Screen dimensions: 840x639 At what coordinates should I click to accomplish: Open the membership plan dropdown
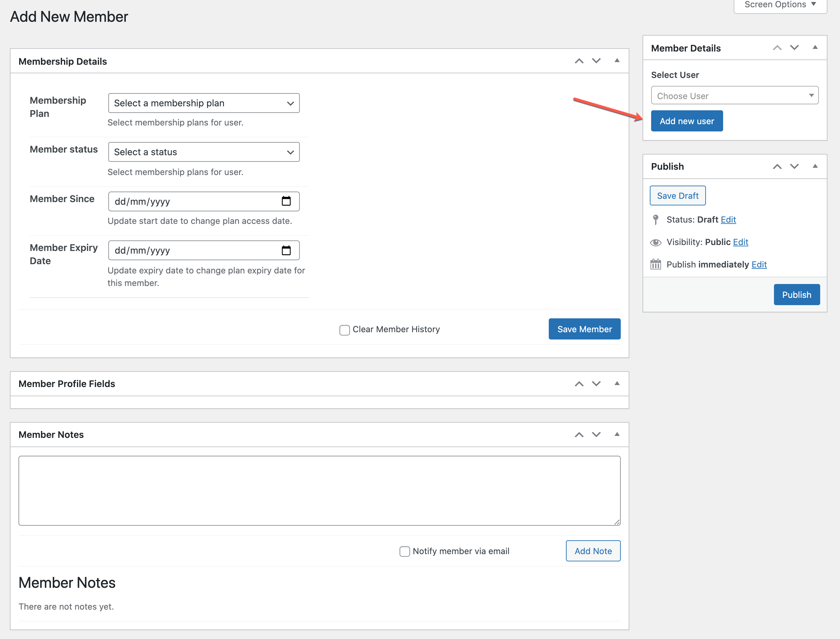[204, 103]
